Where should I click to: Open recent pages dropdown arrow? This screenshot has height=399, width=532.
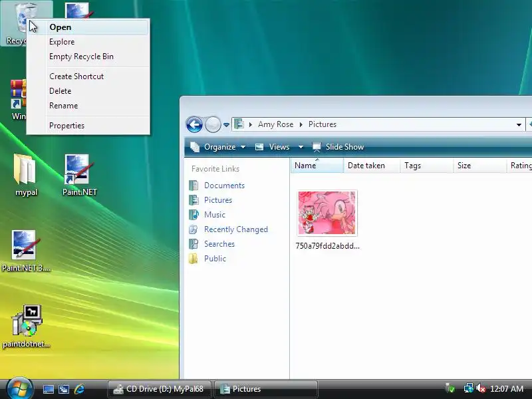click(x=226, y=125)
